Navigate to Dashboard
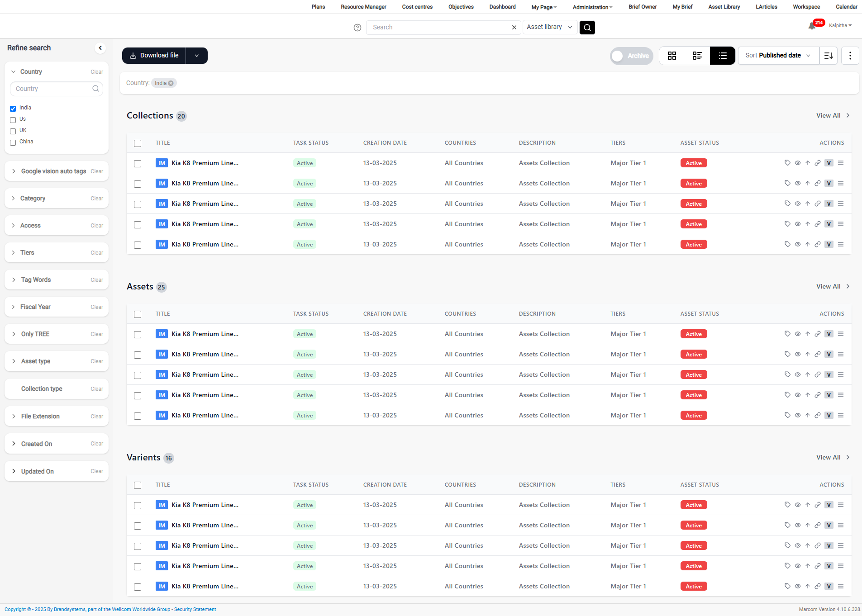Viewport: 862px width, 616px height. coord(502,7)
